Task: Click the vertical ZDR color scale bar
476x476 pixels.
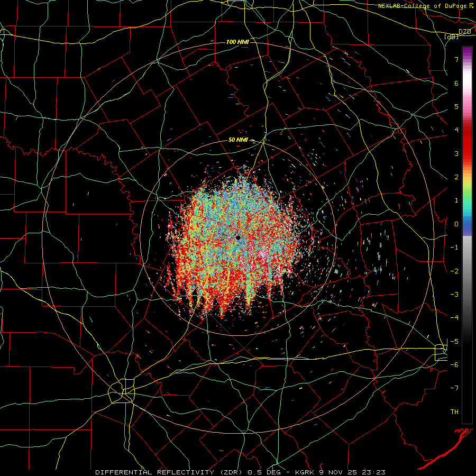Action: (467, 235)
